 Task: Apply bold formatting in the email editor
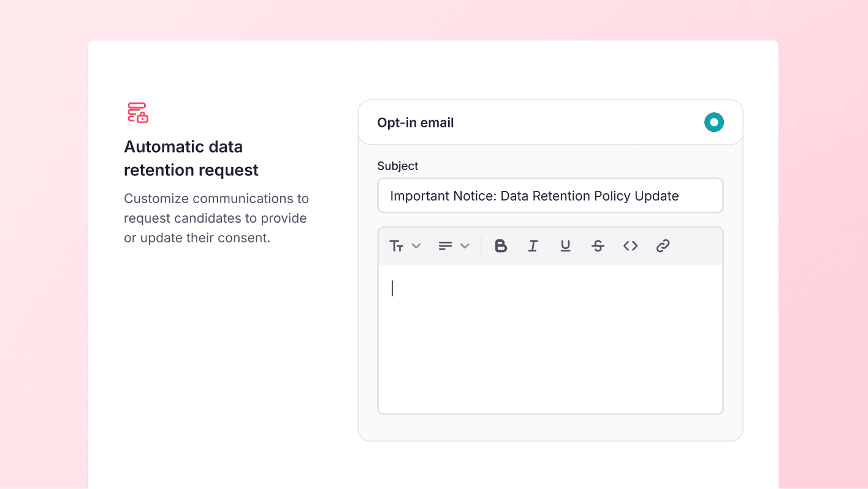(x=501, y=245)
